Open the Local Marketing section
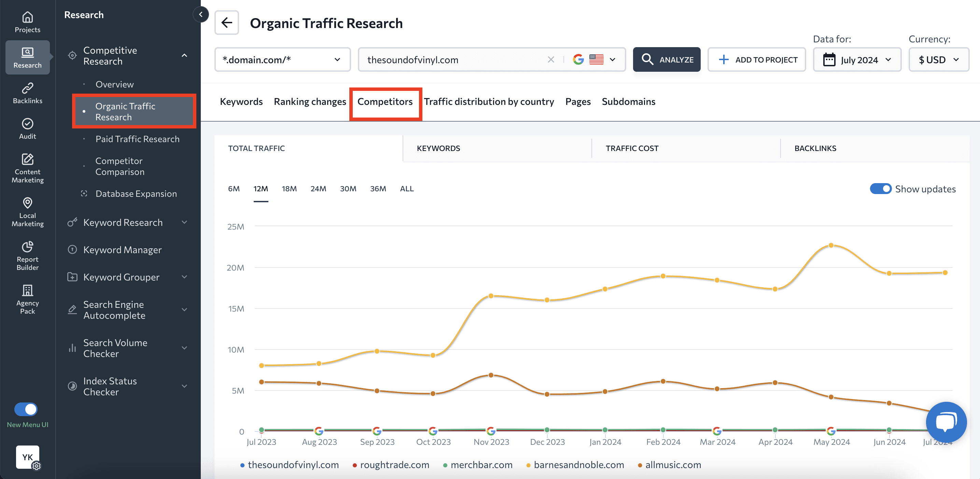The image size is (980, 479). point(27,212)
